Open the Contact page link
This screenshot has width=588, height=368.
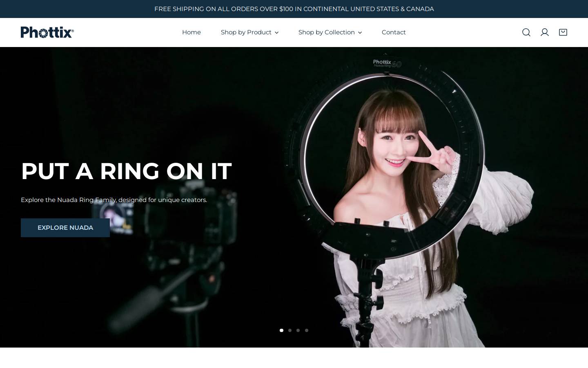394,32
